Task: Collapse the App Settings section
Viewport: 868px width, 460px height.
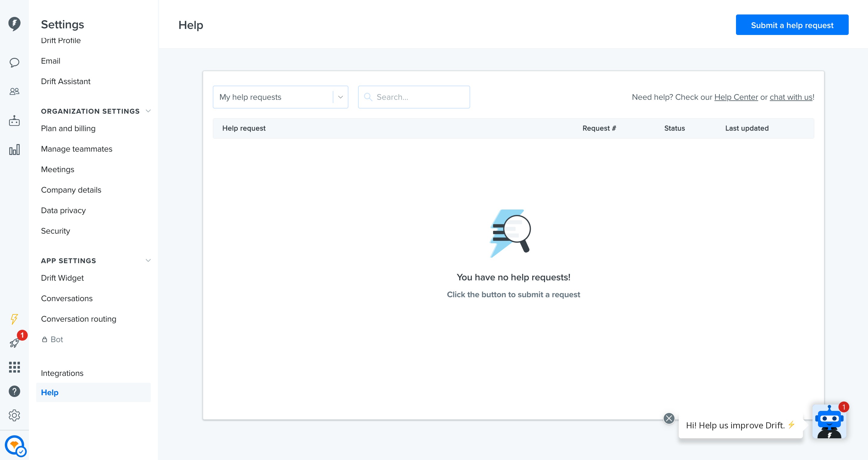Action: [148, 260]
